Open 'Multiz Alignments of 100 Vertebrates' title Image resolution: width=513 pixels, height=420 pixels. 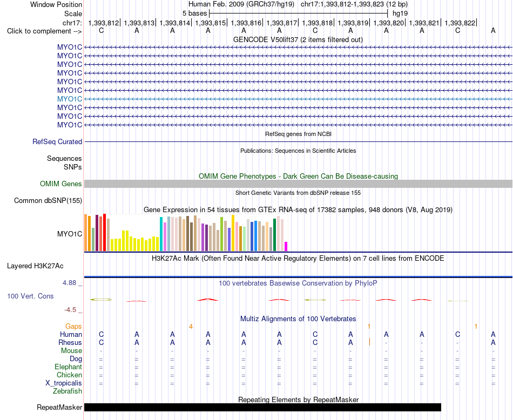point(298,319)
